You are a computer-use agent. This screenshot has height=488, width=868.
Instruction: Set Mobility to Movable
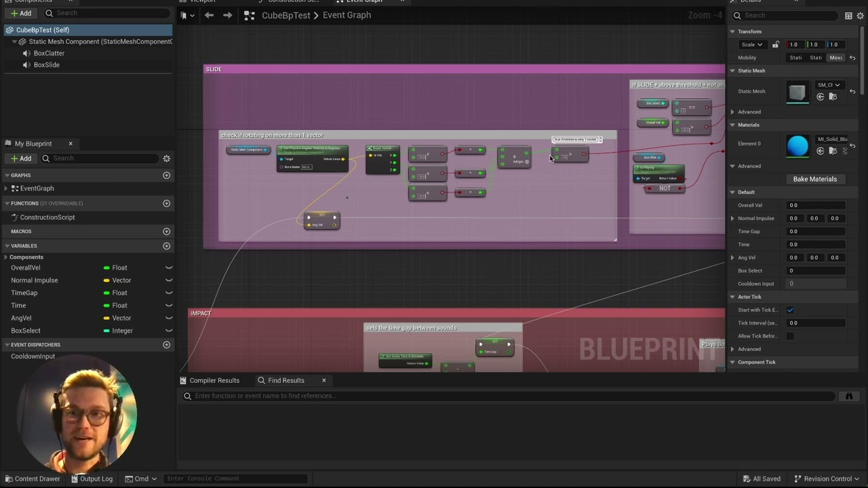coord(836,58)
